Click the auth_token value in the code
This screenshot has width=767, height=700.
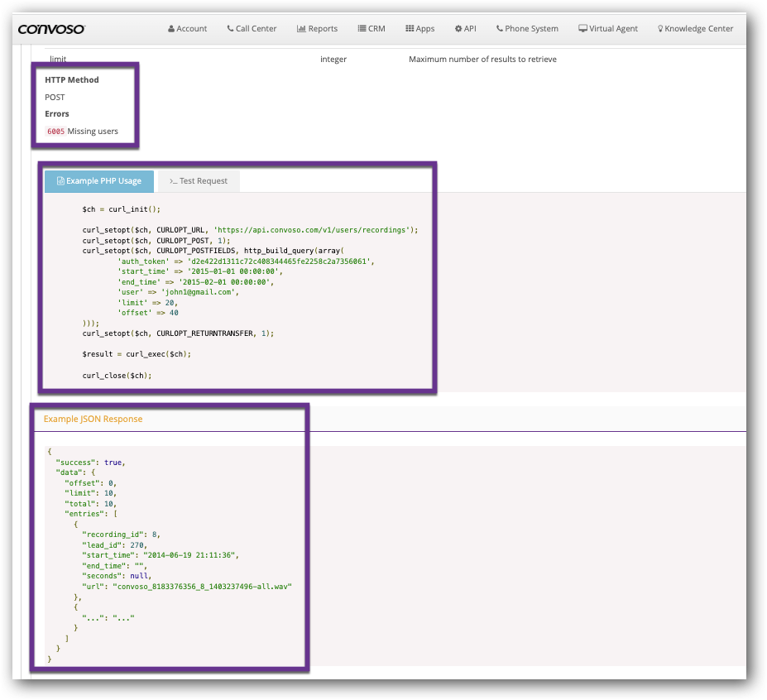tap(279, 261)
